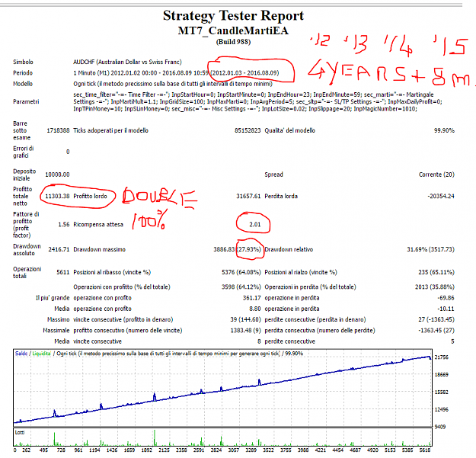Click short positions value "5376 (64.08%)"

(x=241, y=272)
